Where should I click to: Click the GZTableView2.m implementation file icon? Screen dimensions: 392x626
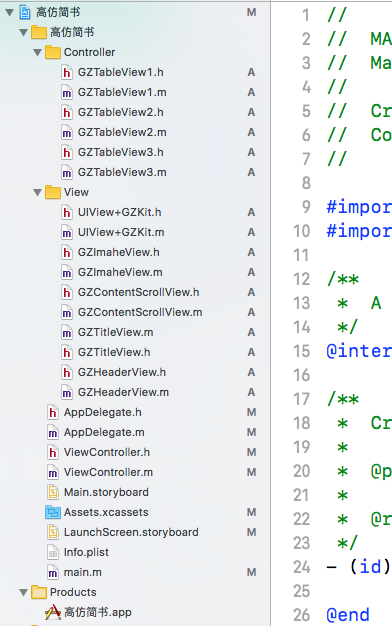click(67, 132)
